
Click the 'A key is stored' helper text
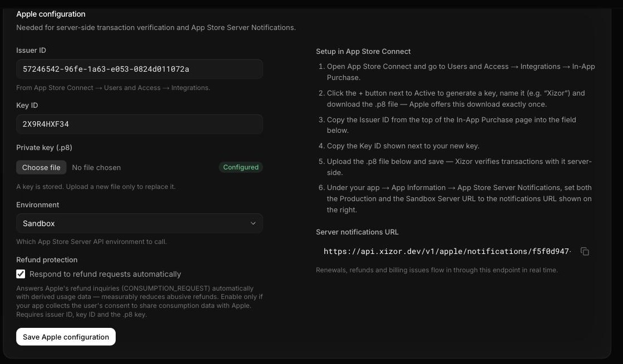[x=96, y=187]
